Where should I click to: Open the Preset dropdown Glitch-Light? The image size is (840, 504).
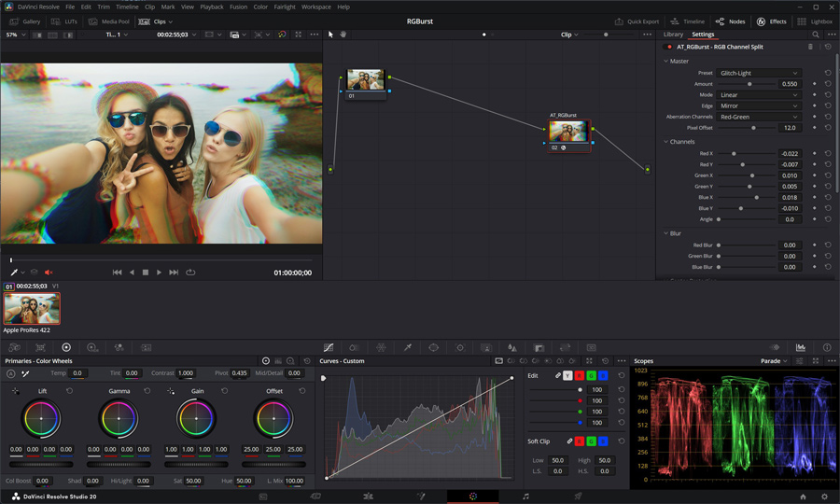pyautogui.click(x=759, y=73)
